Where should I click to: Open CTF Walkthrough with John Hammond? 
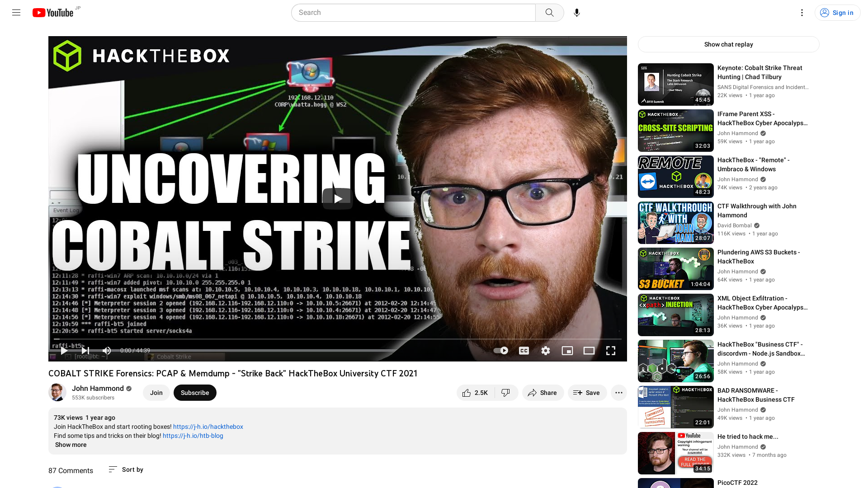pyautogui.click(x=757, y=211)
